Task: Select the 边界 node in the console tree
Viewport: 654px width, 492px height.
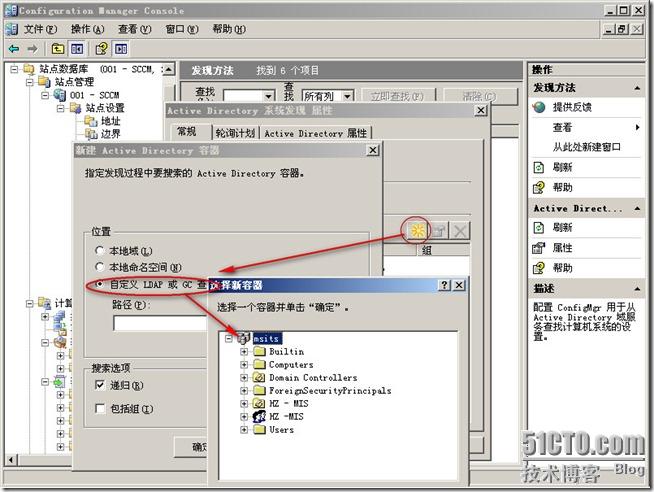Action: (x=103, y=134)
